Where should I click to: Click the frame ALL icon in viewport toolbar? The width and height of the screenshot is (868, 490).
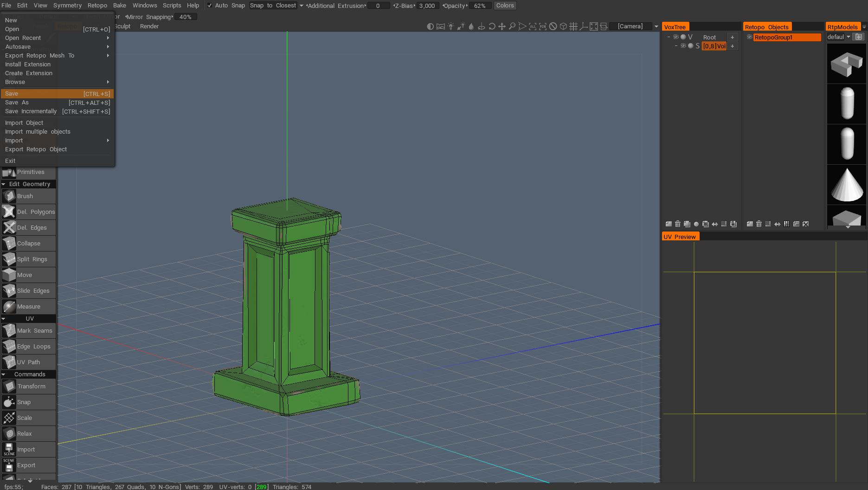(533, 26)
